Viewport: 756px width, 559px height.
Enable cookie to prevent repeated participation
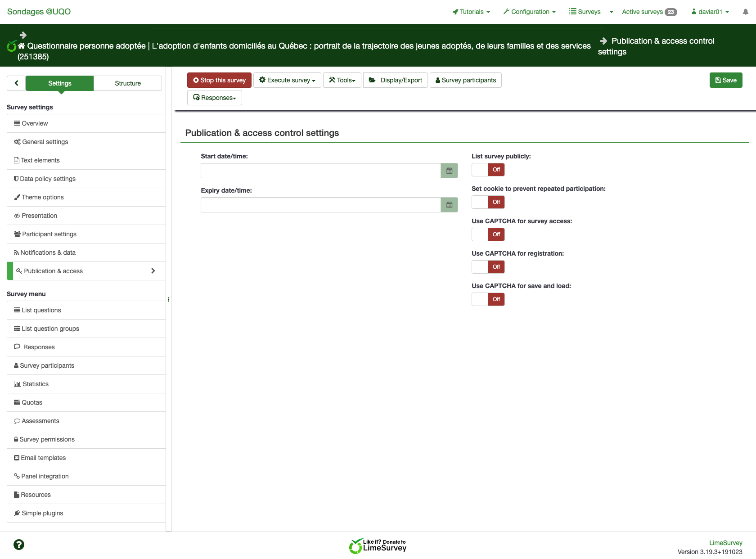pos(488,202)
